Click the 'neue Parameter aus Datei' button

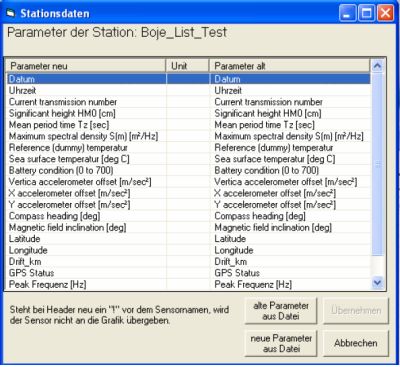pos(281,343)
